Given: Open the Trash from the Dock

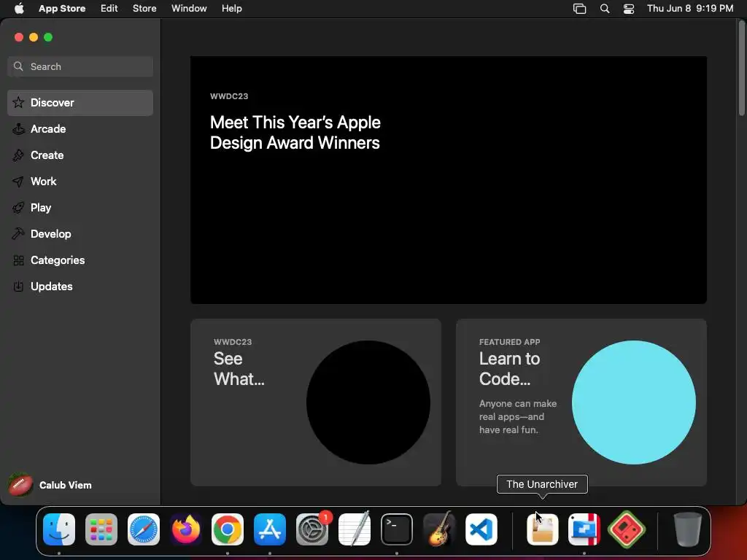Looking at the screenshot, I should tap(687, 529).
